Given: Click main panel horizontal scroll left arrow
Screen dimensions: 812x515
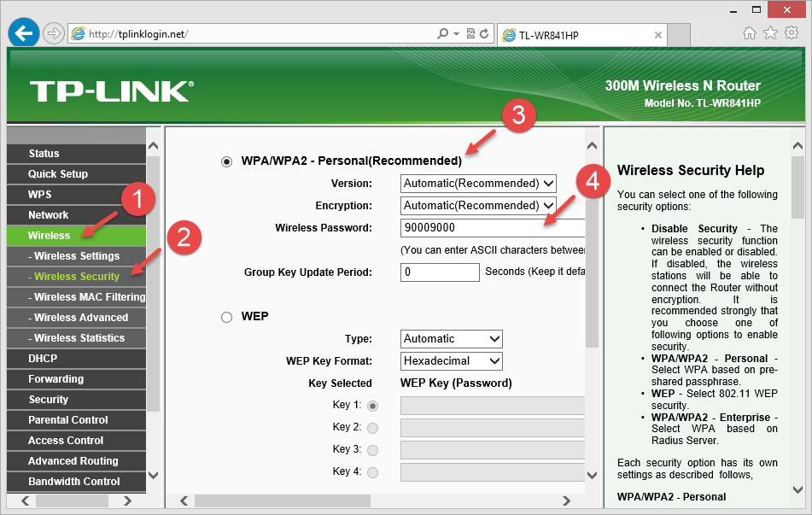Looking at the screenshot, I should coord(184,501).
